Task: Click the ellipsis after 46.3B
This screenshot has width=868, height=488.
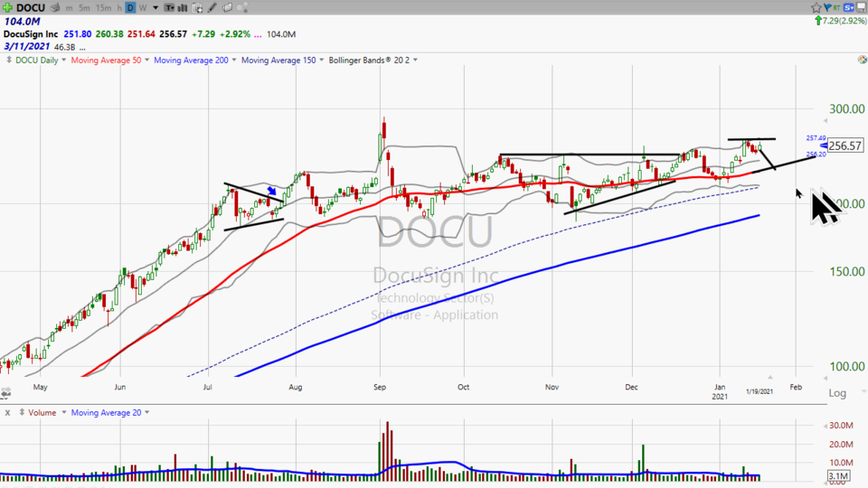Action: pyautogui.click(x=82, y=48)
